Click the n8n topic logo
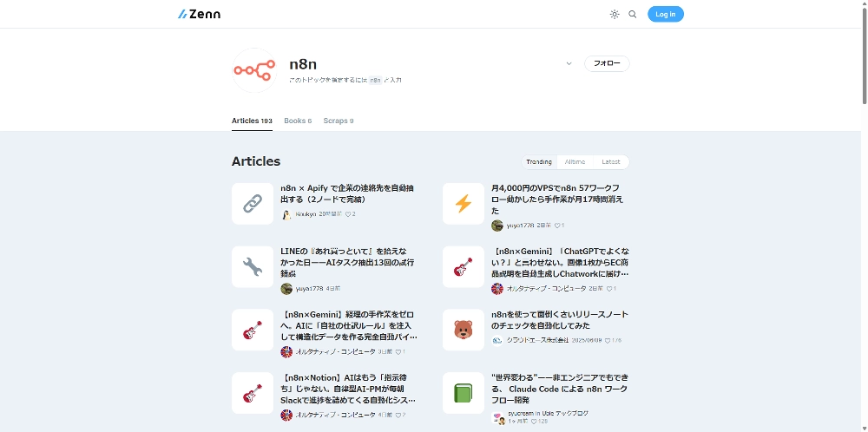Image resolution: width=868 pixels, height=432 pixels. [x=253, y=69]
